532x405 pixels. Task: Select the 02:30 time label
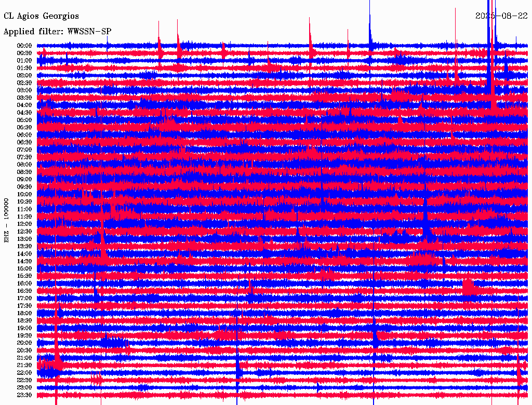tap(24, 83)
